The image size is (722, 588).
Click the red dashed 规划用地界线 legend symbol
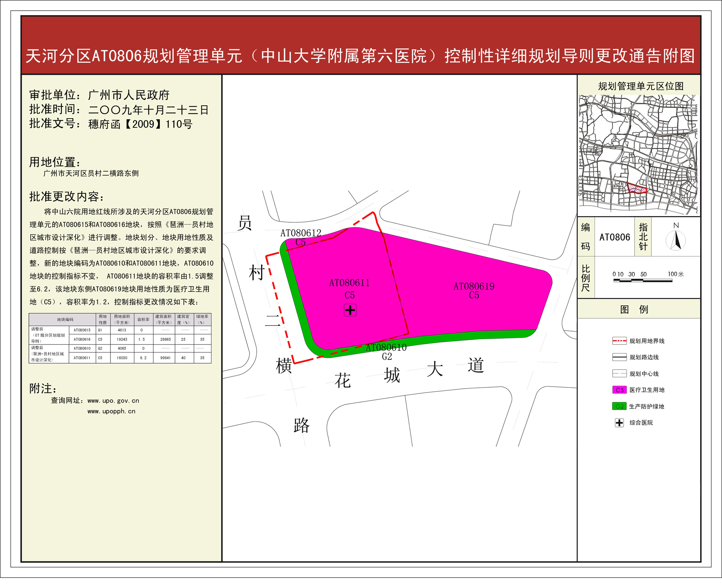[619, 341]
